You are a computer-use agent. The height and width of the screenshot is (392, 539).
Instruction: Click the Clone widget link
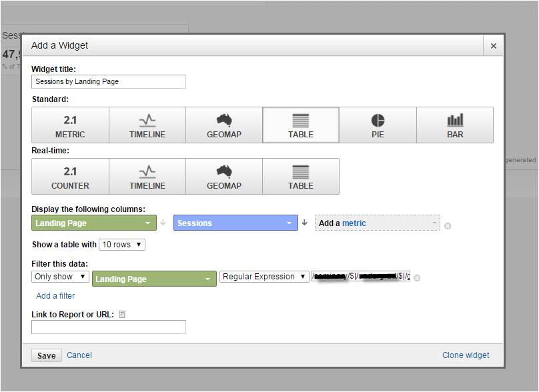pyautogui.click(x=466, y=355)
